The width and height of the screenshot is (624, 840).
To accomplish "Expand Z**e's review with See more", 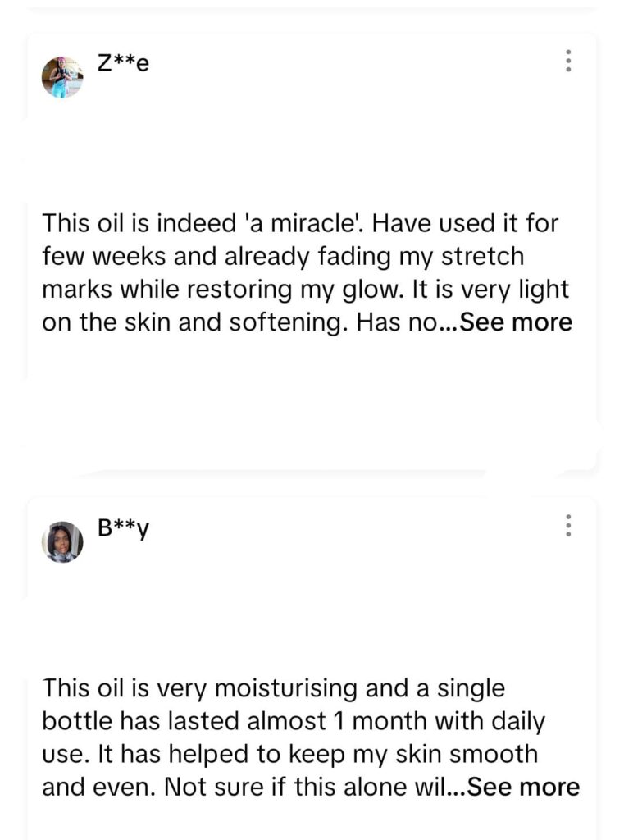I will [517, 322].
